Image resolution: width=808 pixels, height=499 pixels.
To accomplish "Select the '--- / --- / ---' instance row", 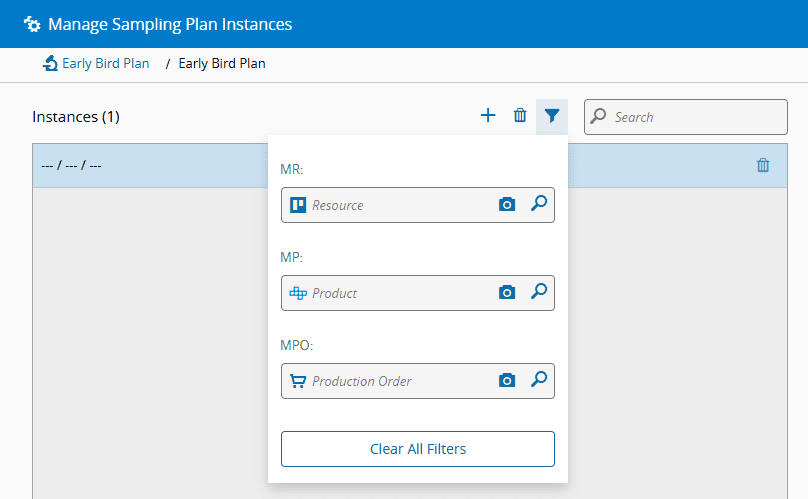I will pos(150,166).
